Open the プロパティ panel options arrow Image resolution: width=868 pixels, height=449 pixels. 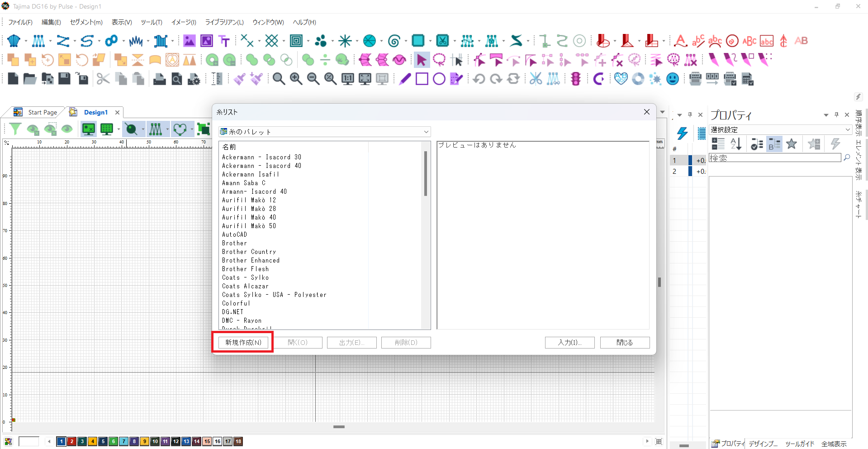point(826,115)
